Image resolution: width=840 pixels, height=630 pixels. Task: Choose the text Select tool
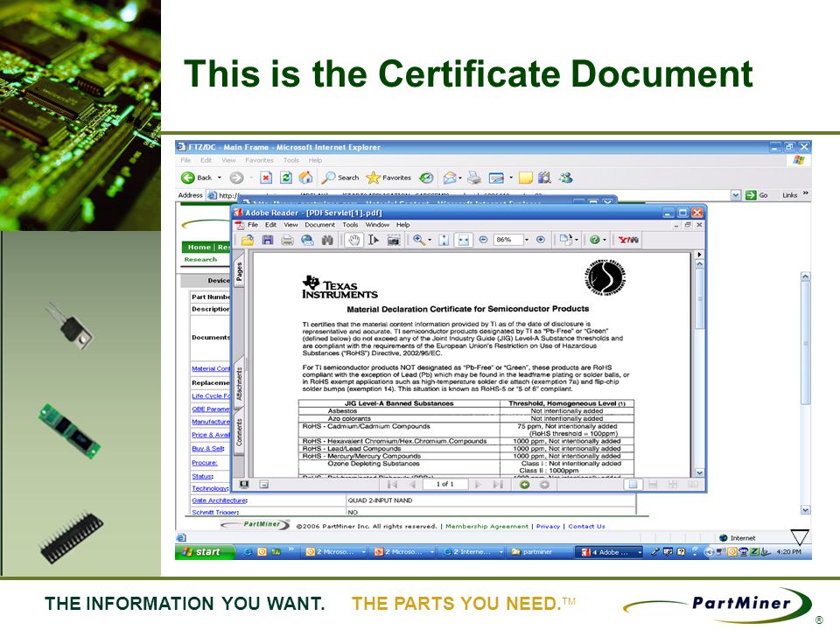pyautogui.click(x=374, y=240)
